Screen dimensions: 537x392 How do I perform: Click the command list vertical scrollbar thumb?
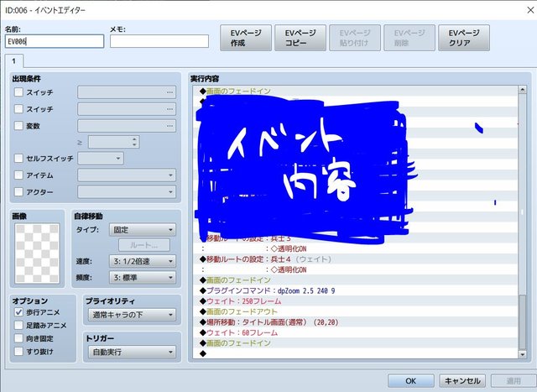522,321
